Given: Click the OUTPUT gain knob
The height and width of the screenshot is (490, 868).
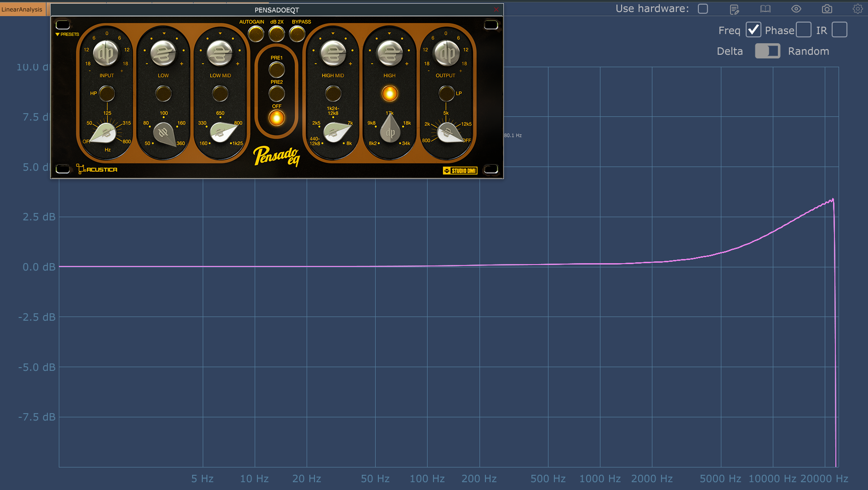Looking at the screenshot, I should [x=446, y=53].
